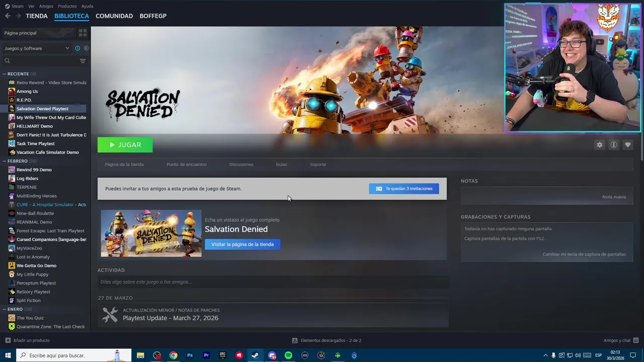Click Añadir un producto

click(28, 340)
